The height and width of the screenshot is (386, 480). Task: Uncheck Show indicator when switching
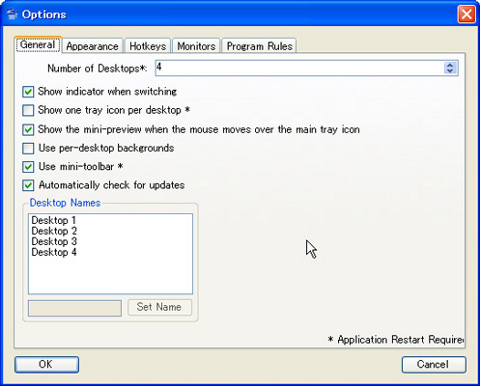point(28,92)
